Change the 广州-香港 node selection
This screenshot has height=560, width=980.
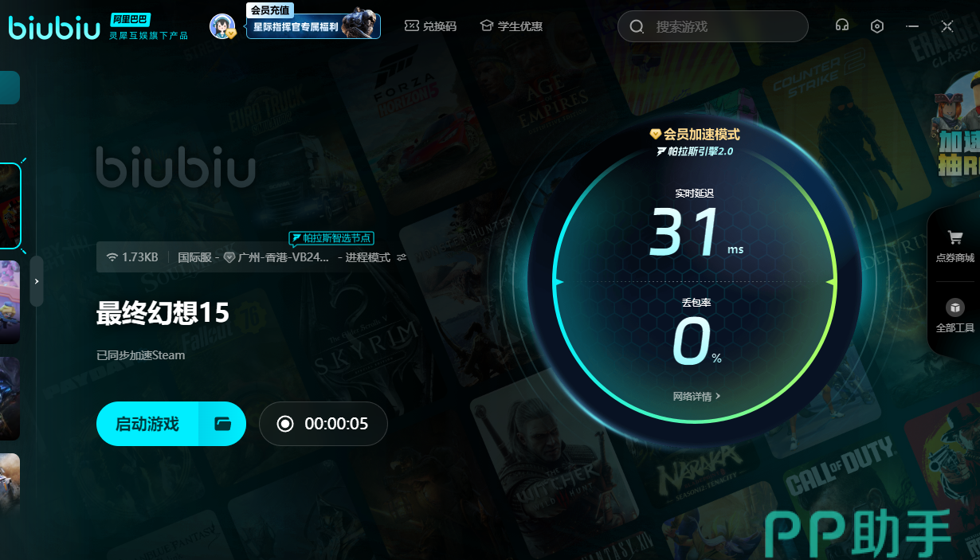276,257
